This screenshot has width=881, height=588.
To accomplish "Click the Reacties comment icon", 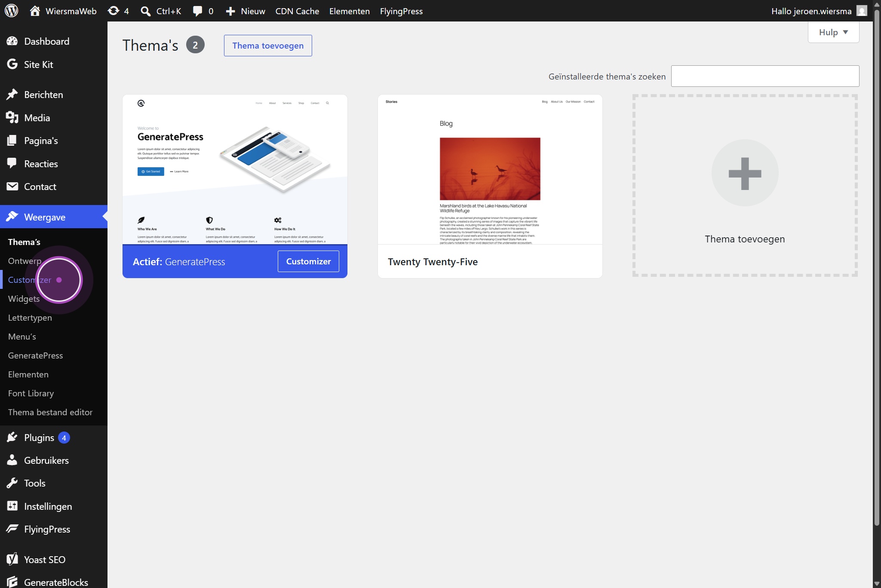I will pyautogui.click(x=12, y=164).
